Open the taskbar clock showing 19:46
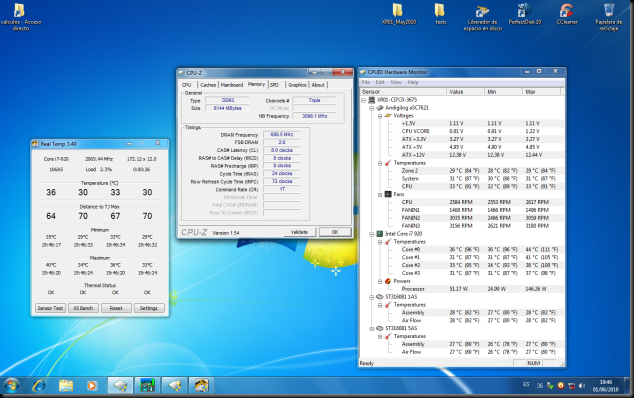 click(605, 385)
